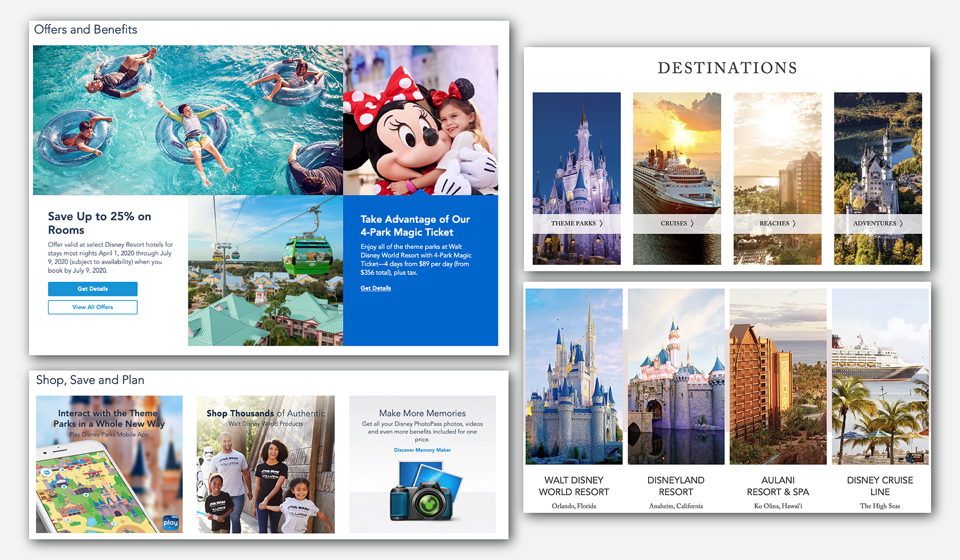Open the Adventures destination label

pos(874,223)
